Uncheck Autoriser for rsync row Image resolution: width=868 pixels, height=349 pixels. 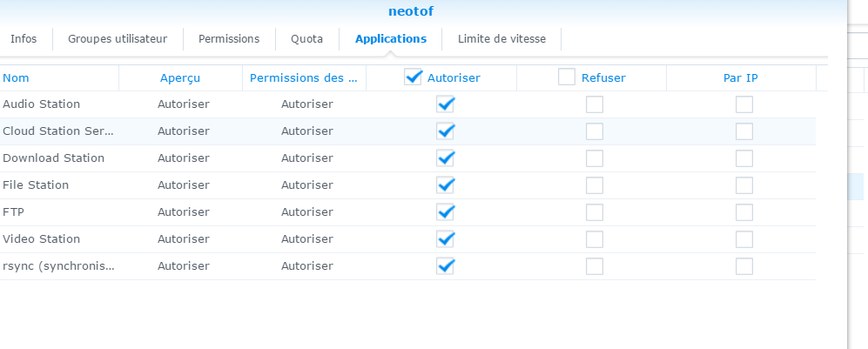445,266
